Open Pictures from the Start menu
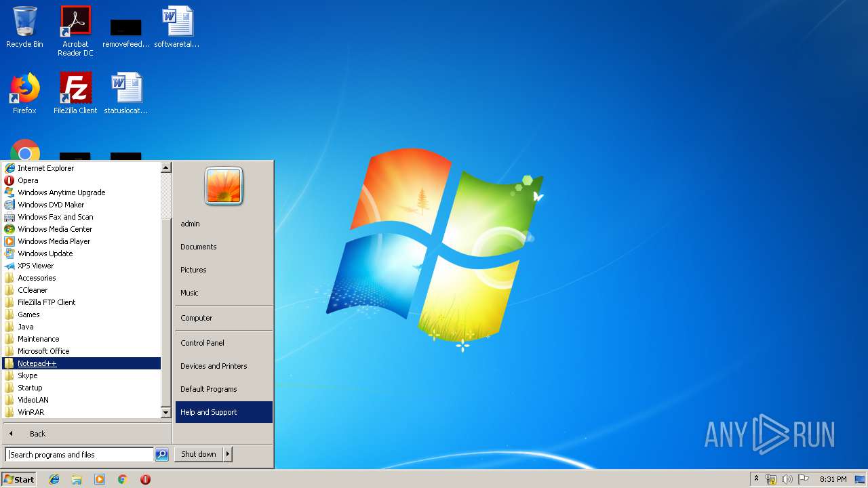This screenshot has height=488, width=868. click(224, 270)
